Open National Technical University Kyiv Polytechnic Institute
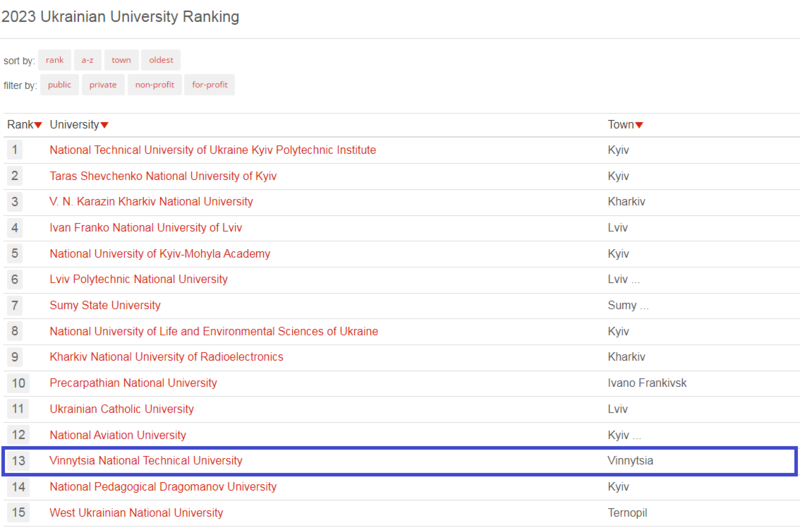The image size is (800, 528). pyautogui.click(x=212, y=150)
